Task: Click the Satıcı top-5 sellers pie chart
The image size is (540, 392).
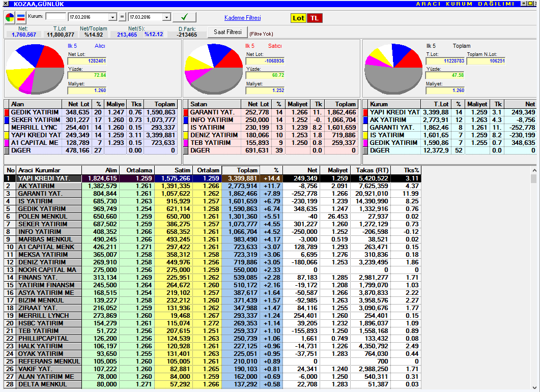Action: point(214,69)
